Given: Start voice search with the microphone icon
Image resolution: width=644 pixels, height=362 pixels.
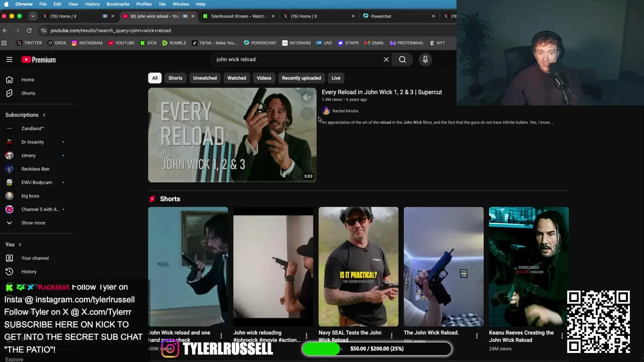Looking at the screenshot, I should [x=425, y=59].
